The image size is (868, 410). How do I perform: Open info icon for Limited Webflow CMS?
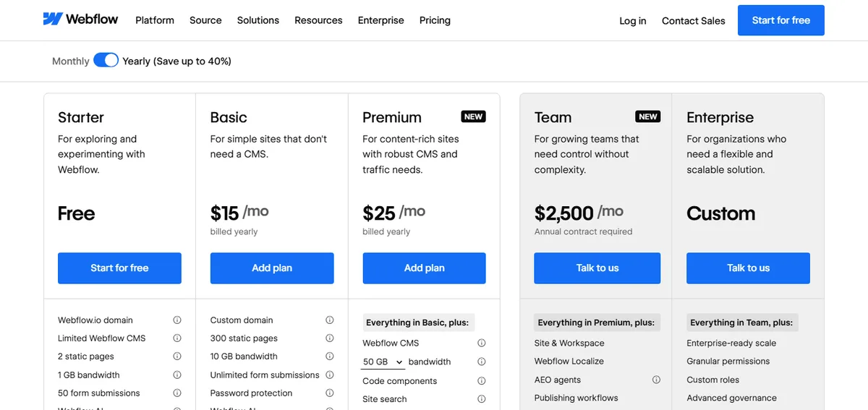[177, 338]
